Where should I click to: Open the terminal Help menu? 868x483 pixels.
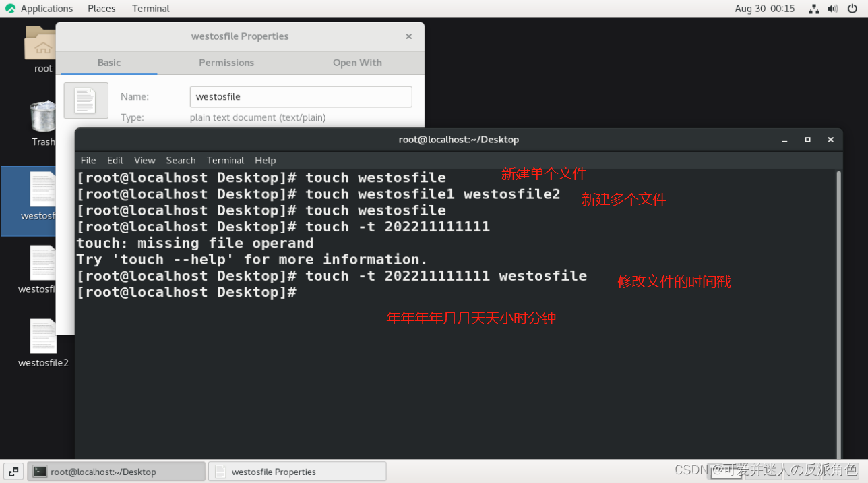tap(266, 160)
